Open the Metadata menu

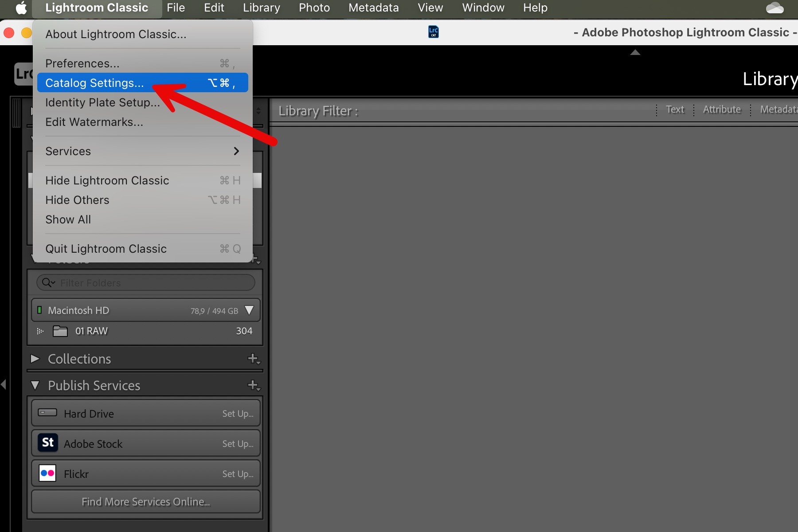pos(374,8)
